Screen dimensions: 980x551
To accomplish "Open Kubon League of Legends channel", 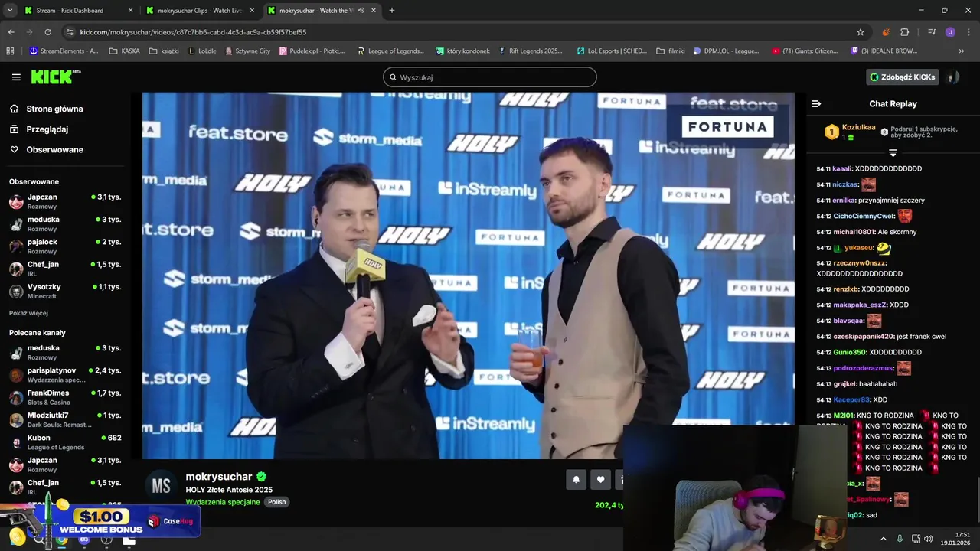I will [x=65, y=442].
